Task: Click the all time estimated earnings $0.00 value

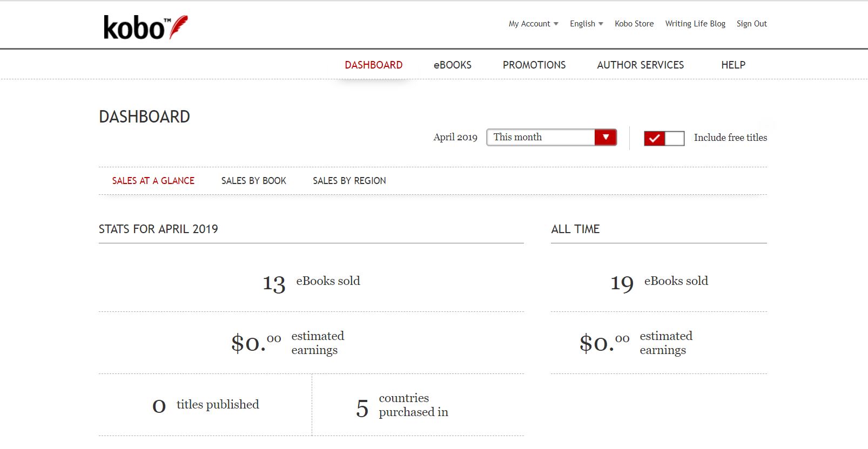Action: [x=604, y=343]
